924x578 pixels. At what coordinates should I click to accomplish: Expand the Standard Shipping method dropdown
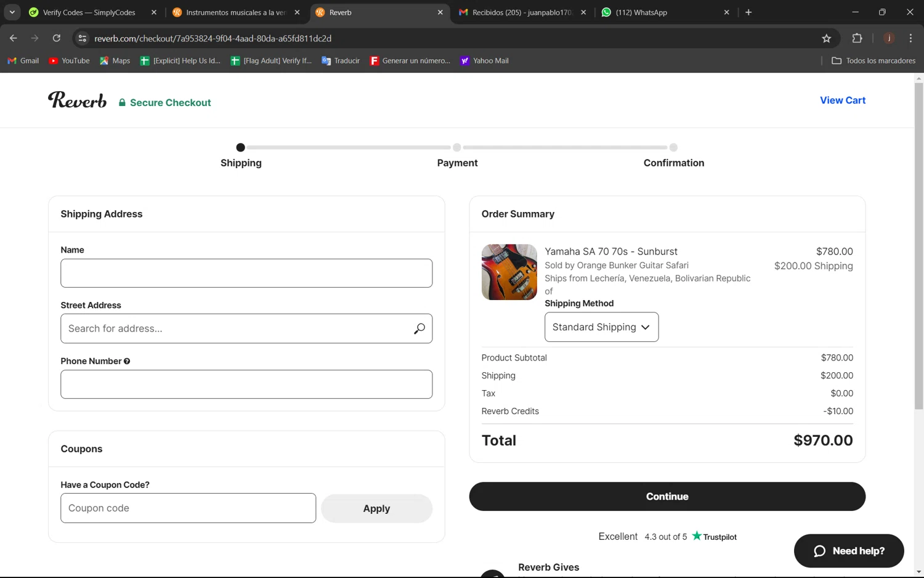coord(601,327)
